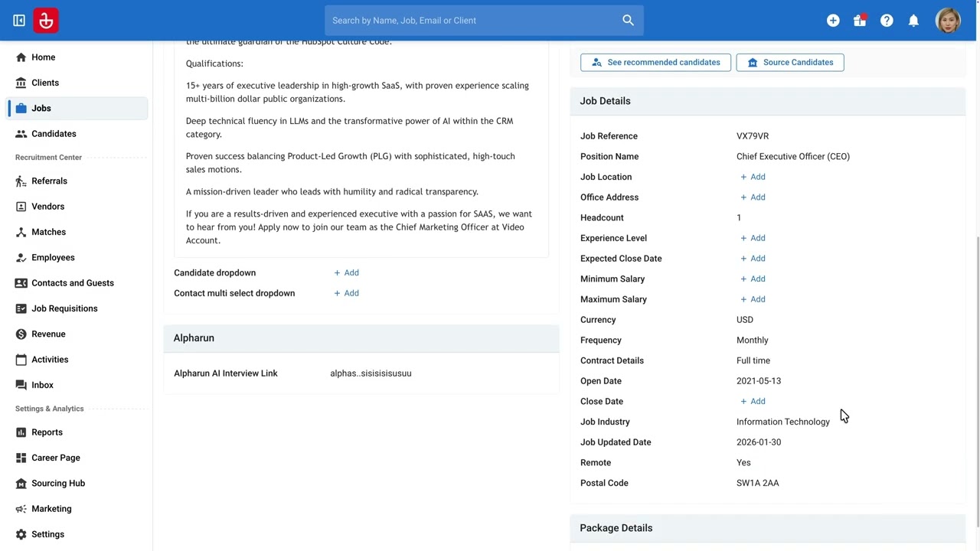Open the help question mark icon
980x551 pixels.
(x=887, y=21)
